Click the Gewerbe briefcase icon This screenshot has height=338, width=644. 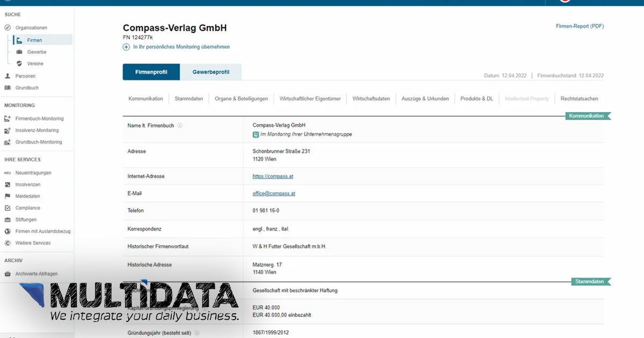pyautogui.click(x=19, y=52)
